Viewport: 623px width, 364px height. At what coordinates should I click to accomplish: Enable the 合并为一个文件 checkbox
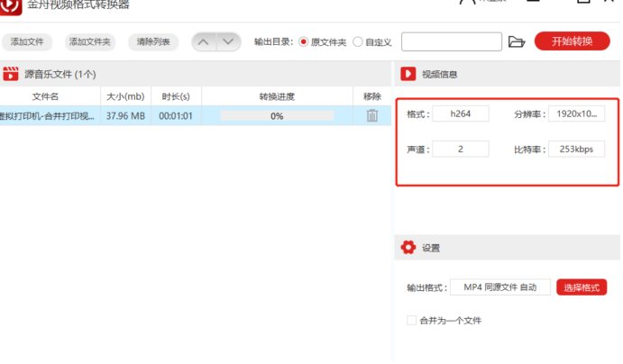pyautogui.click(x=412, y=321)
